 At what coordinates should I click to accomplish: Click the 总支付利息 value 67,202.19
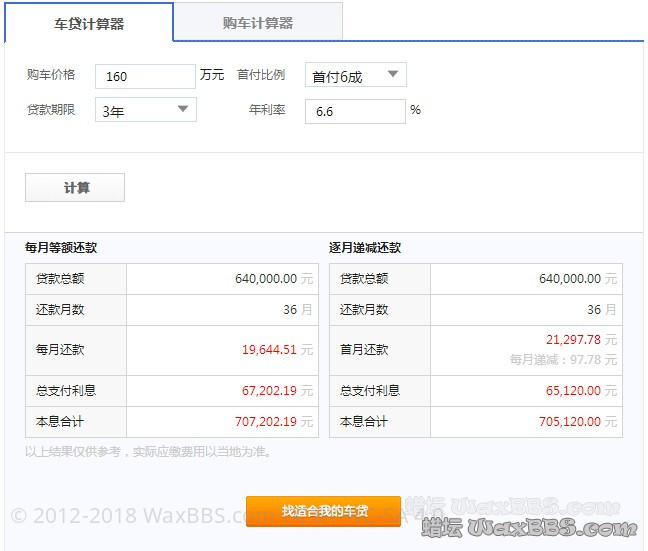pyautogui.click(x=269, y=391)
